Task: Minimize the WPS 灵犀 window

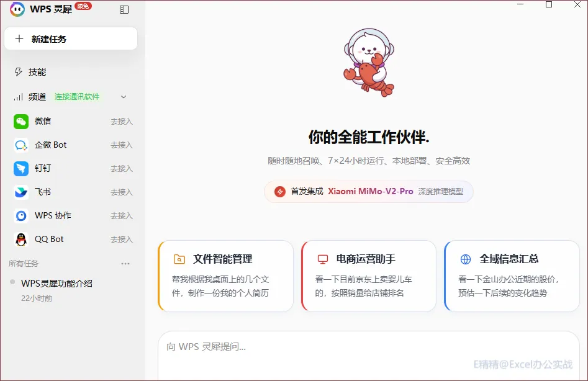Action: [520, 4]
